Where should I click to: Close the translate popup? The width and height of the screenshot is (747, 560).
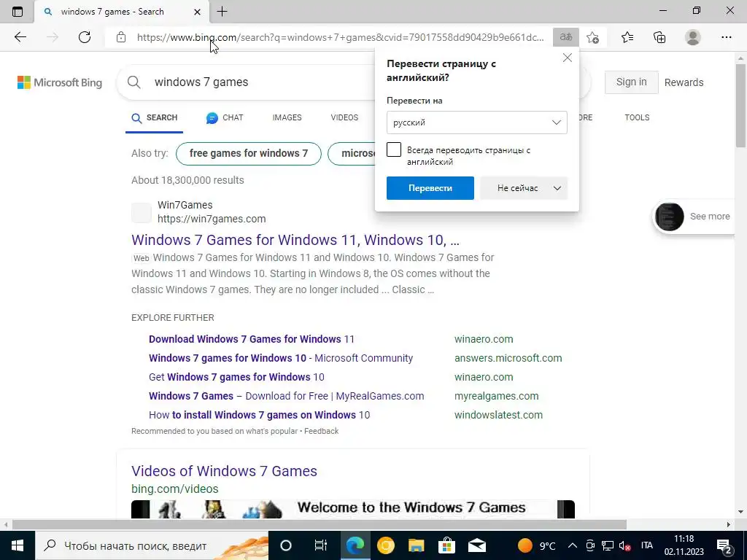567,58
